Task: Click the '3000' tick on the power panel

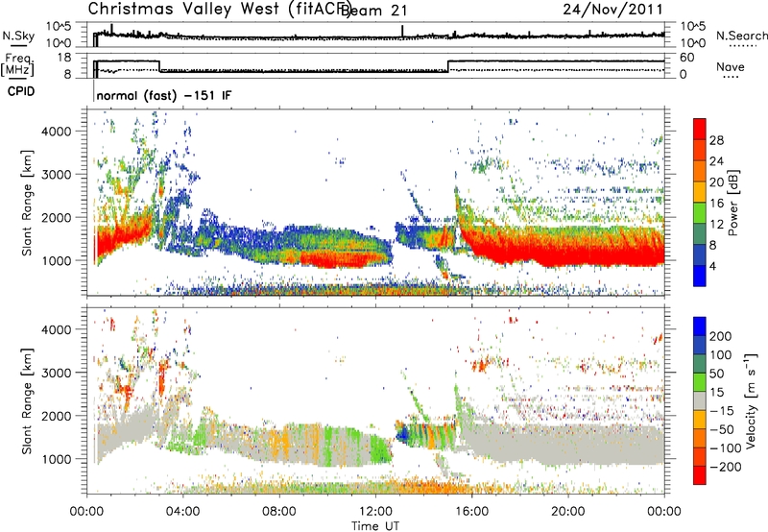Action: click(56, 175)
